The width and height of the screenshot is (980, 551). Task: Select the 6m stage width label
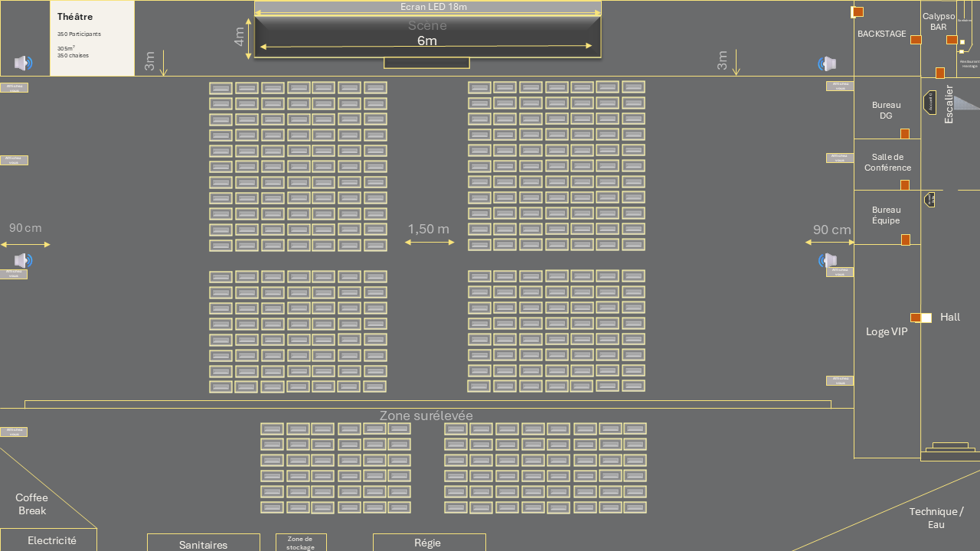click(x=426, y=41)
